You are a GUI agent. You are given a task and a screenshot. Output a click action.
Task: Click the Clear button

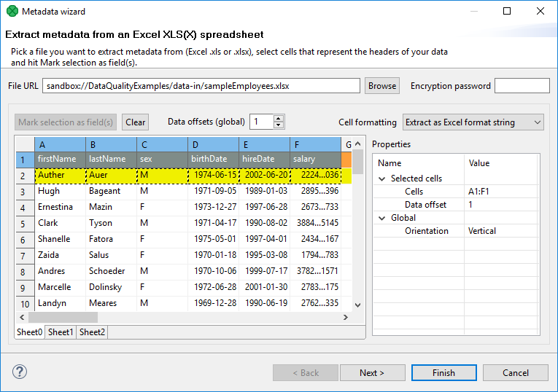[135, 122]
